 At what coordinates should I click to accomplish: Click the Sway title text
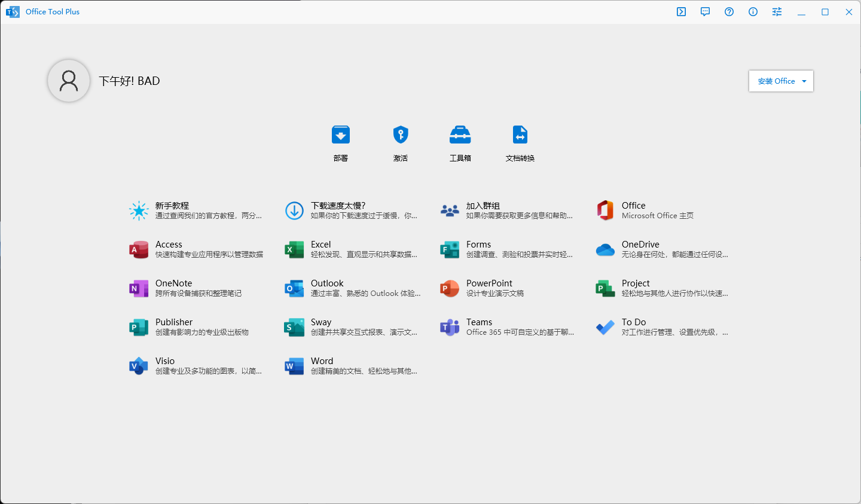pyautogui.click(x=321, y=322)
